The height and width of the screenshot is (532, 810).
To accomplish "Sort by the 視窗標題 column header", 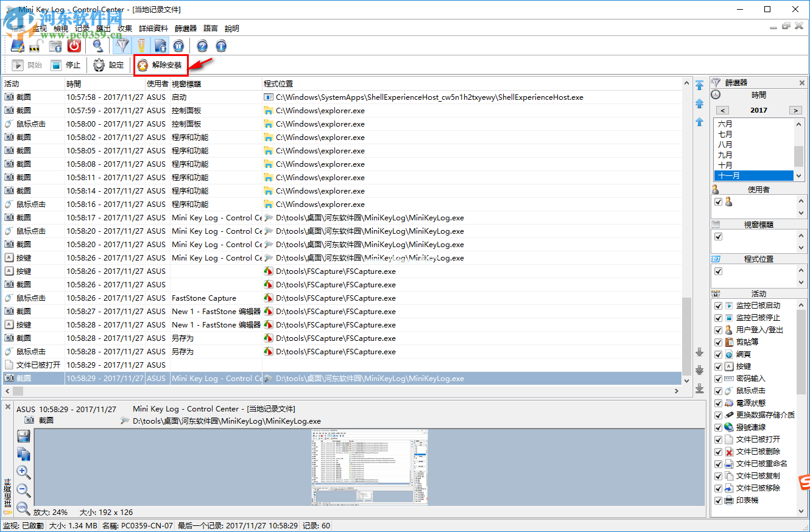I will 216,83.
